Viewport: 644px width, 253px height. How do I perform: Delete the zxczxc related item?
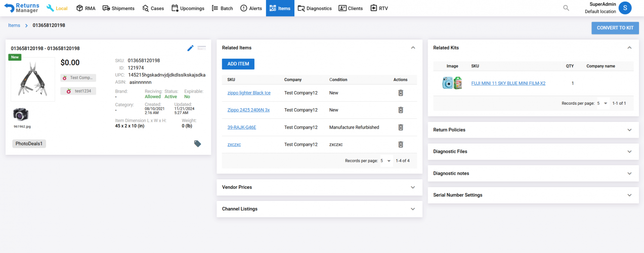click(x=400, y=145)
